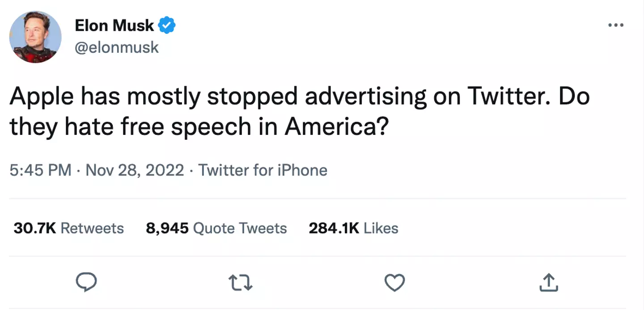Viewport: 644px width, 310px height.
Task: Show the 284.1K Likes list
Action: [x=353, y=228]
